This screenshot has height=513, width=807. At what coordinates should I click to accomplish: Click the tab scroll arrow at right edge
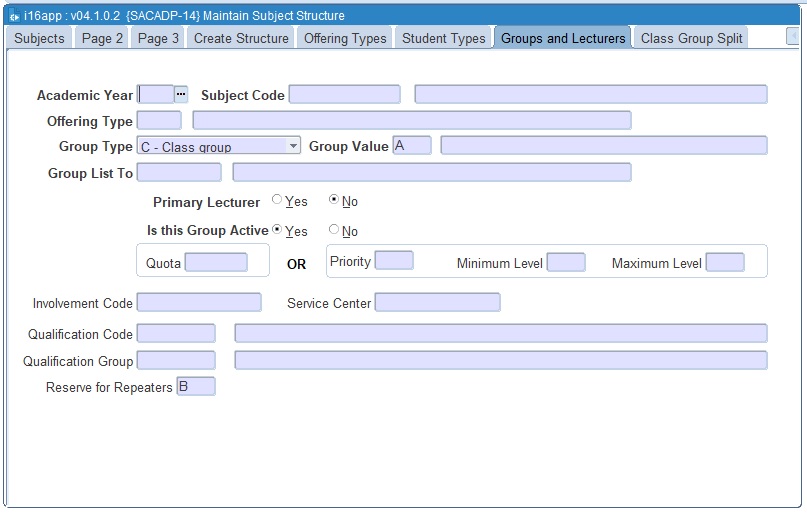click(793, 37)
